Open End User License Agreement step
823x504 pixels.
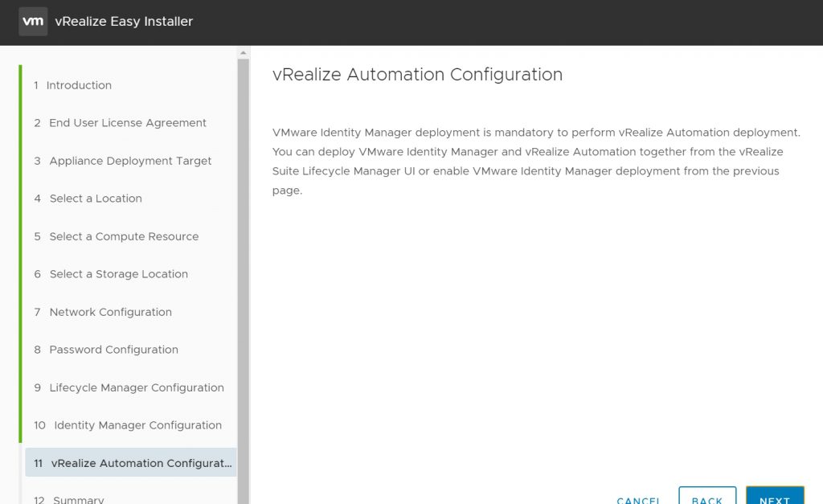click(121, 123)
